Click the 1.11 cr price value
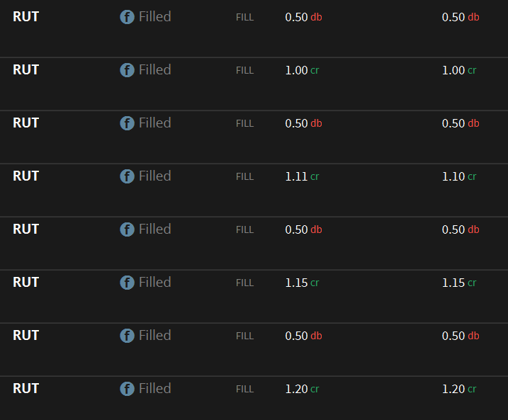The width and height of the screenshot is (508, 420). point(302,176)
